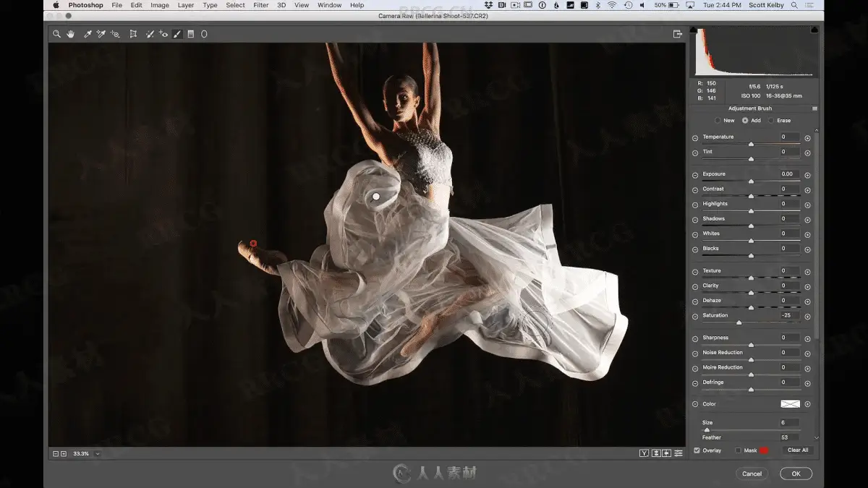The height and width of the screenshot is (488, 868).
Task: Select the White Balance eyedropper tool
Action: [88, 34]
